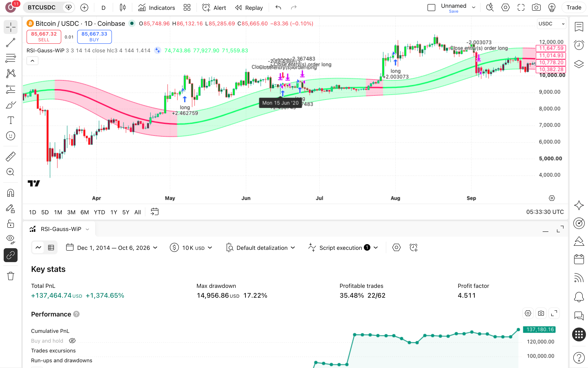Select the crosshair cursor tool
The image size is (588, 368).
10,27
